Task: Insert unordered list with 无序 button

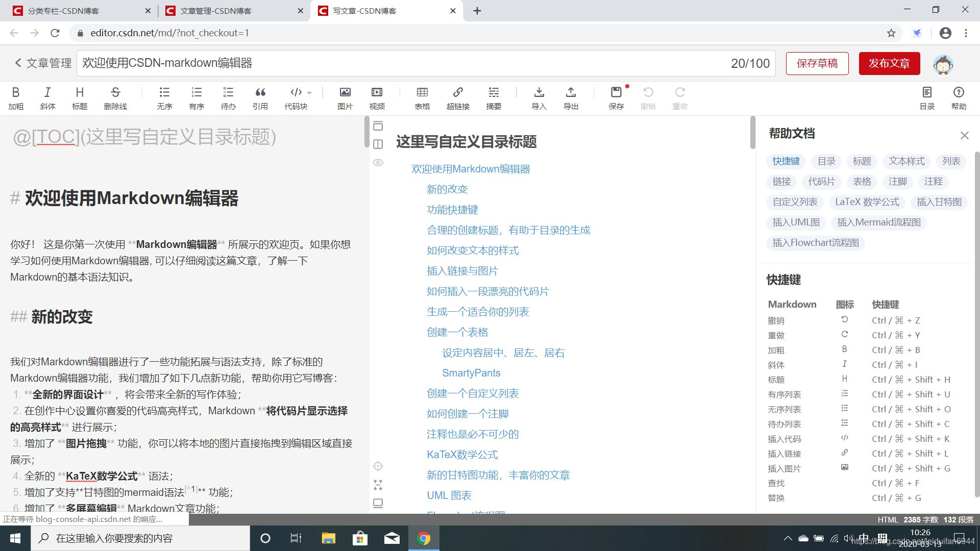Action: coord(164,98)
